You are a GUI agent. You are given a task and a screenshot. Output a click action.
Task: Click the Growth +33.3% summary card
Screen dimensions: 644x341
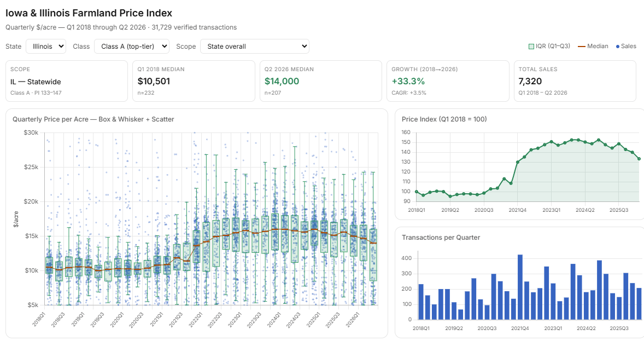[x=448, y=81]
